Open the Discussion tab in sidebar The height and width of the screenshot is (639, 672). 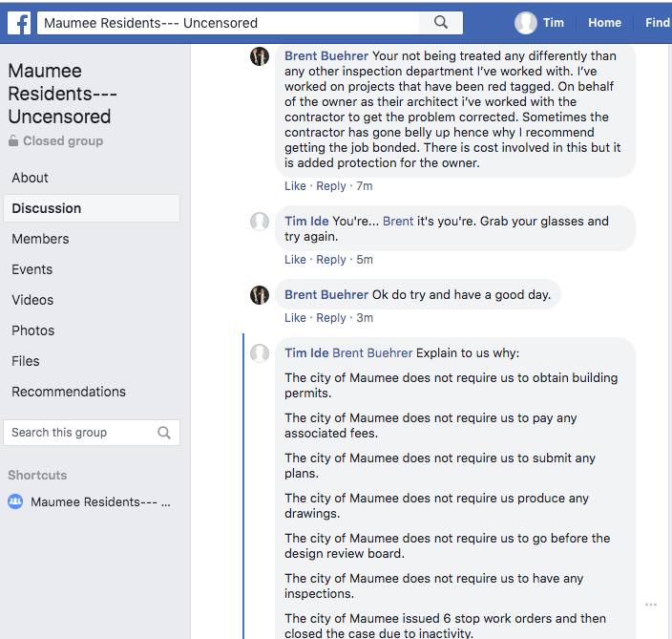47,208
